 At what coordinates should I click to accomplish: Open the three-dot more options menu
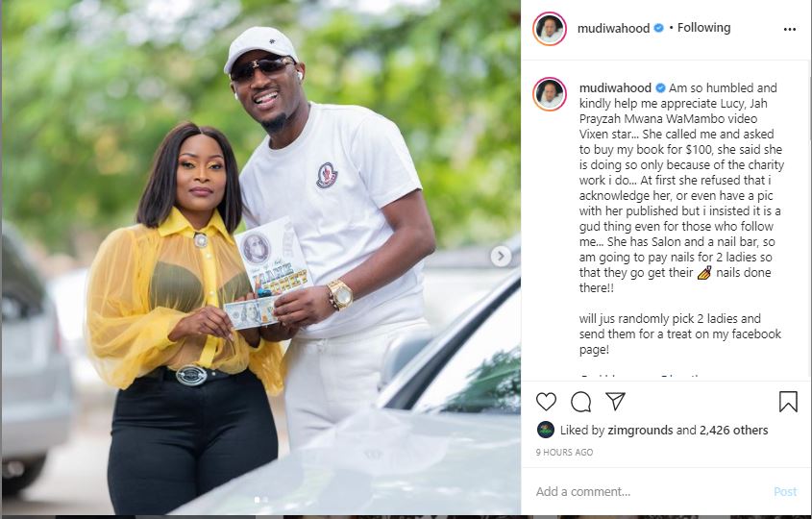tap(790, 30)
